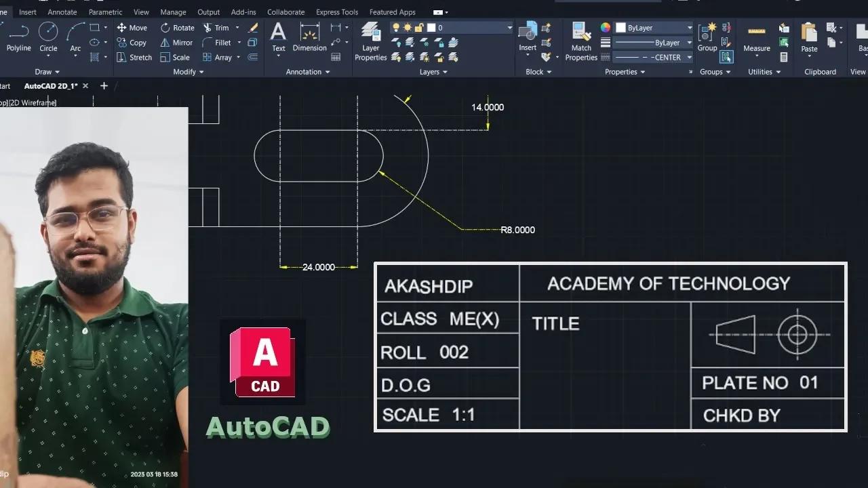The width and height of the screenshot is (868, 488).
Task: Click the Parametric menu item
Action: (x=105, y=12)
